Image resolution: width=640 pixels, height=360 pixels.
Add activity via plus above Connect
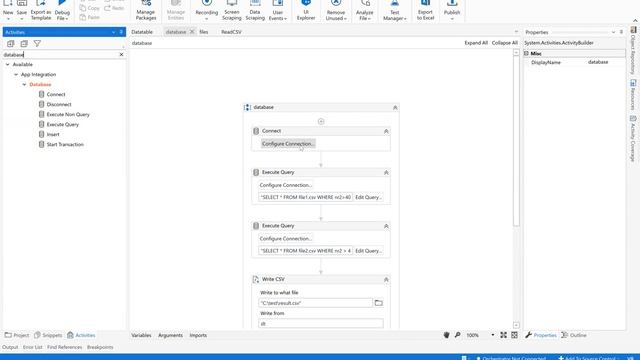(321, 121)
